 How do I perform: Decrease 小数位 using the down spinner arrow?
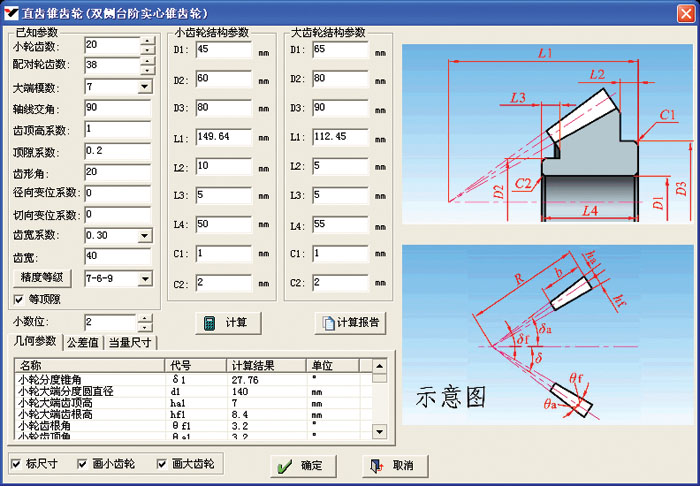pos(146,327)
